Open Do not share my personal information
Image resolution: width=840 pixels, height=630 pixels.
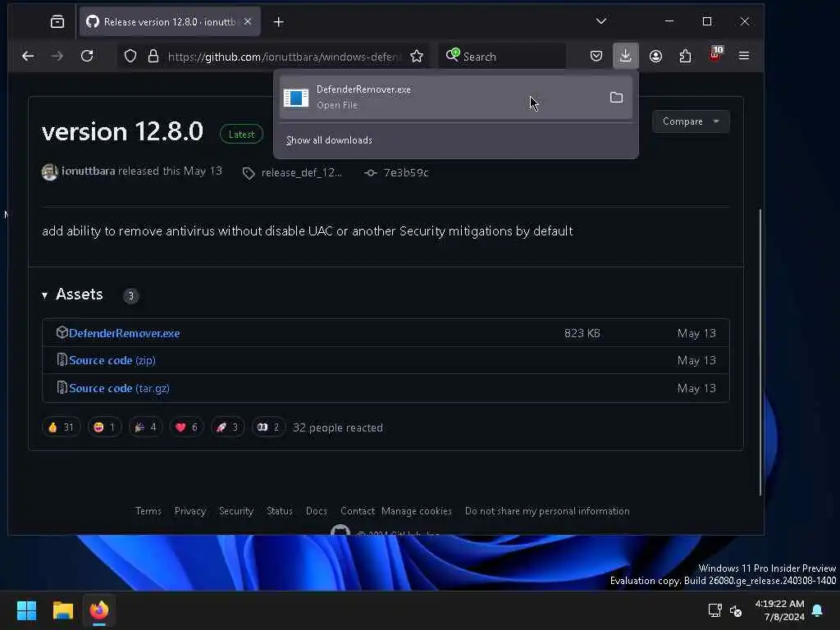pyautogui.click(x=547, y=511)
